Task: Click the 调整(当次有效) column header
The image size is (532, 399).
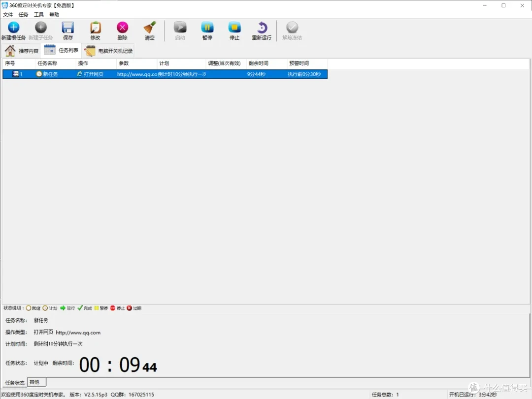Action: (226, 63)
